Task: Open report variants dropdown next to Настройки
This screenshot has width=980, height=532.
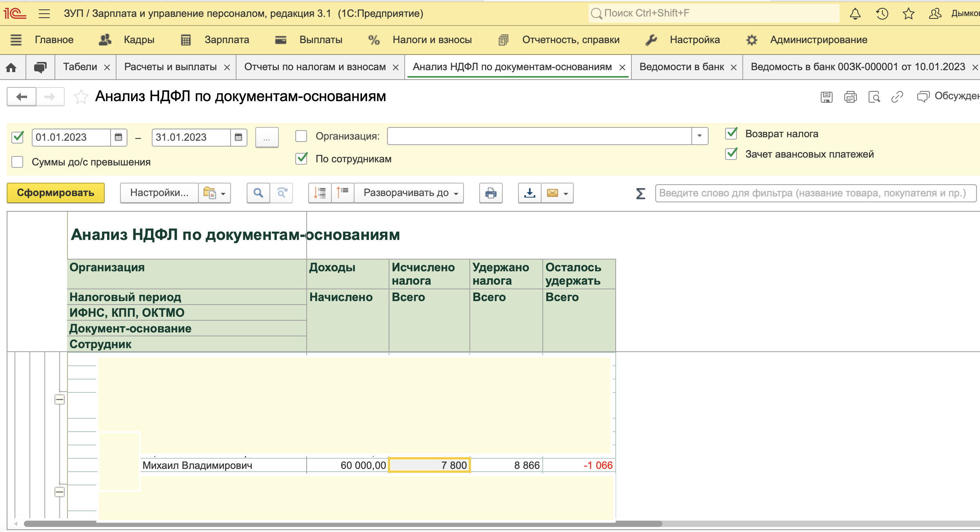Action: point(215,193)
